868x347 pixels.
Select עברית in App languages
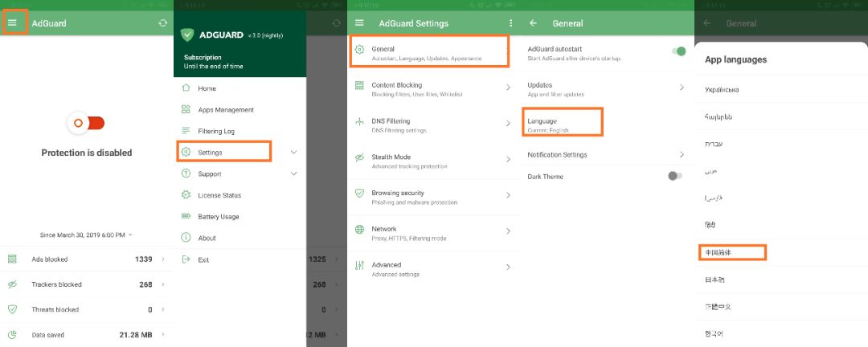781,144
